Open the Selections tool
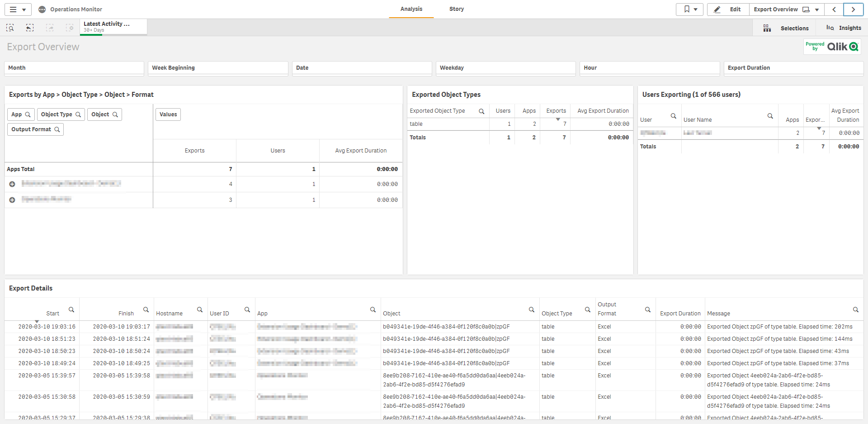The height and width of the screenshot is (424, 868). (788, 28)
